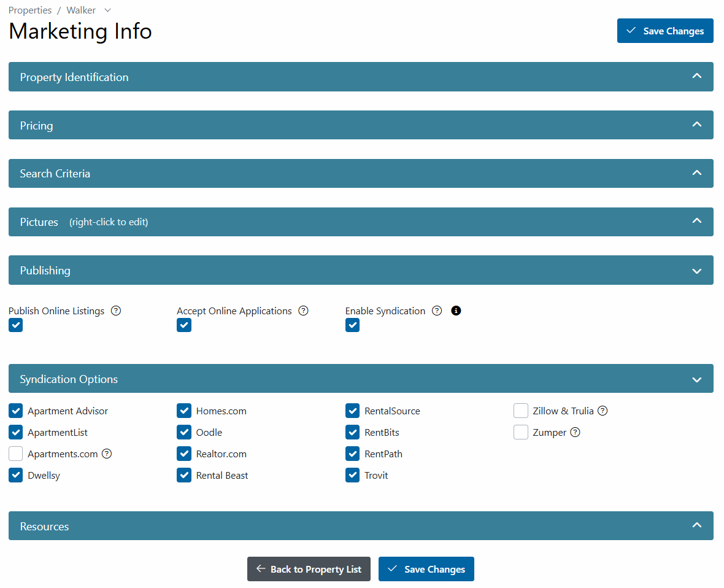Image resolution: width=724 pixels, height=588 pixels.
Task: Toggle the Dwellsy checkbox
Action: pyautogui.click(x=16, y=475)
